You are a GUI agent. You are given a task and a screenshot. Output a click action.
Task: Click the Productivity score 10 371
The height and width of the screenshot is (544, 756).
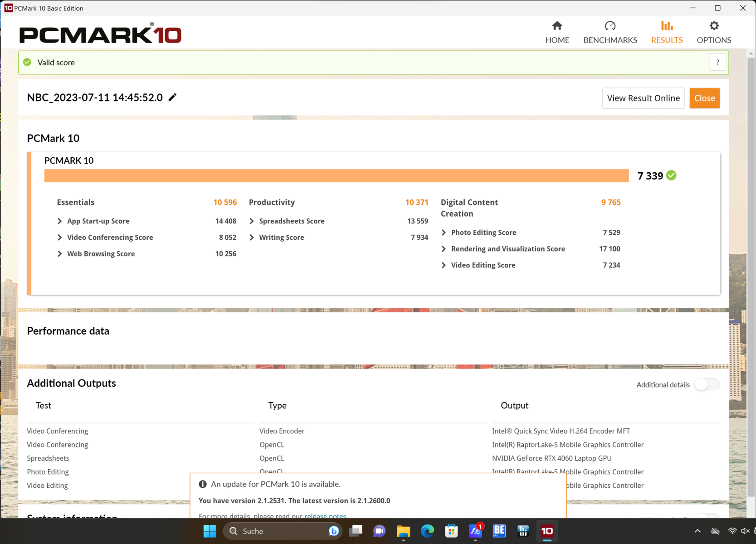point(417,202)
